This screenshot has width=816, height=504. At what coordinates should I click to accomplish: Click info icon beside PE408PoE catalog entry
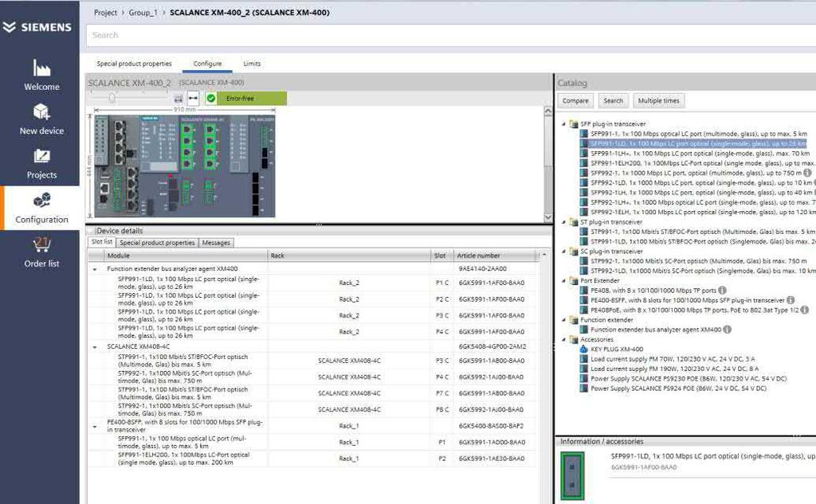pos(805,310)
